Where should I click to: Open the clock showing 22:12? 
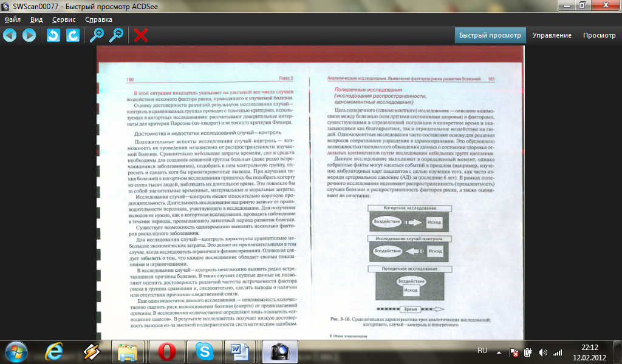pyautogui.click(x=589, y=352)
